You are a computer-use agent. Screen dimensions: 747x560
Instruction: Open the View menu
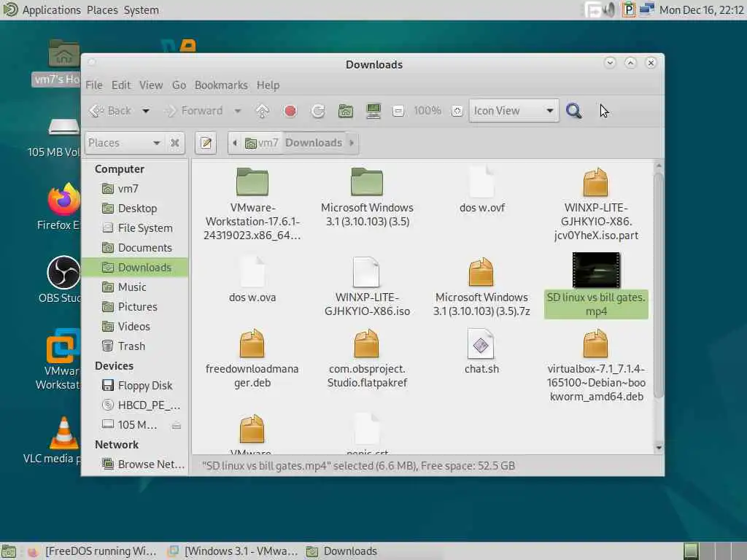point(151,85)
